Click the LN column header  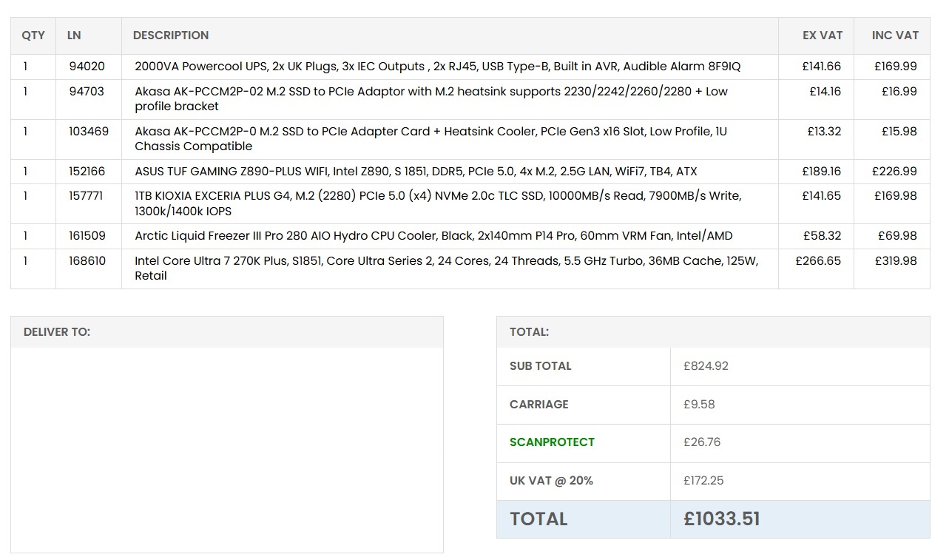pos(74,36)
